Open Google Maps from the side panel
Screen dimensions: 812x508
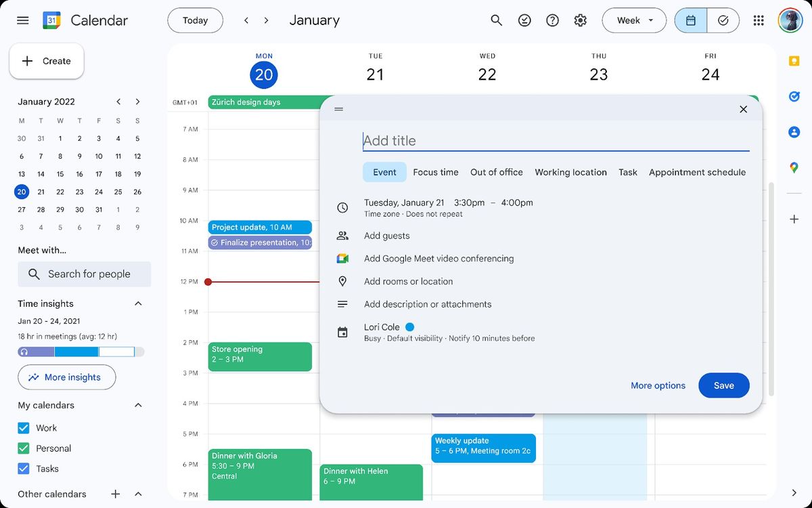tap(793, 167)
